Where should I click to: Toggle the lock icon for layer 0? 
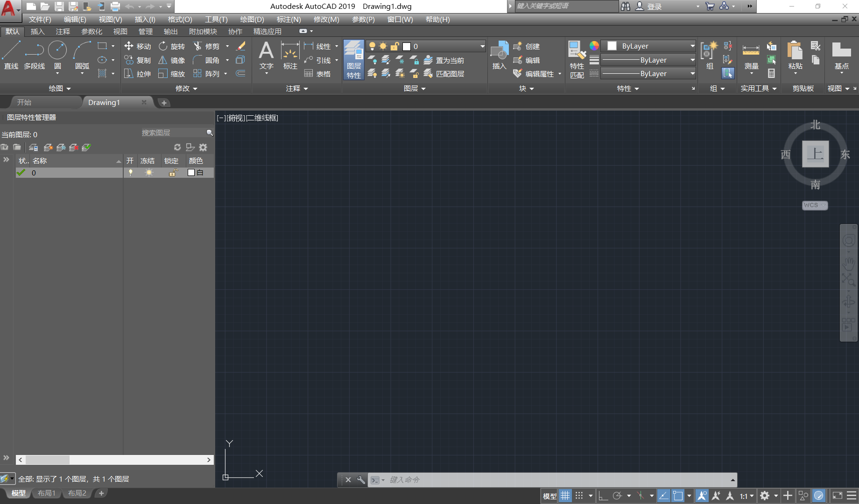[x=173, y=173]
